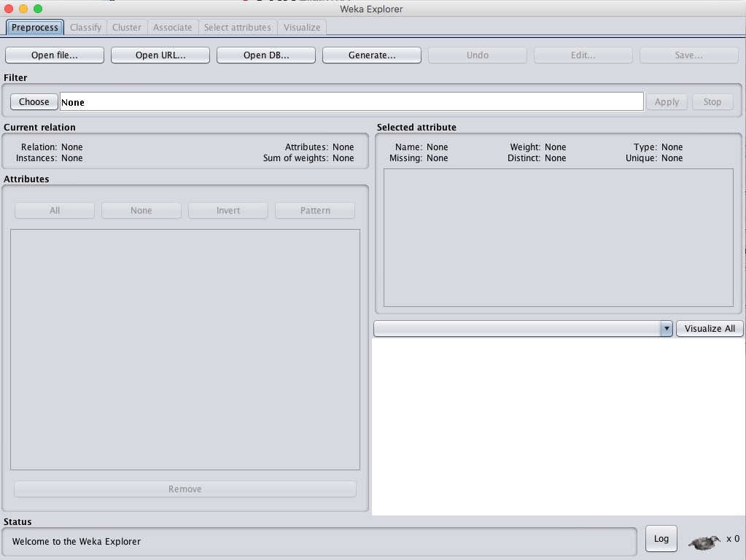
Task: Minimize the Weka Explorer window
Action: coord(23,9)
